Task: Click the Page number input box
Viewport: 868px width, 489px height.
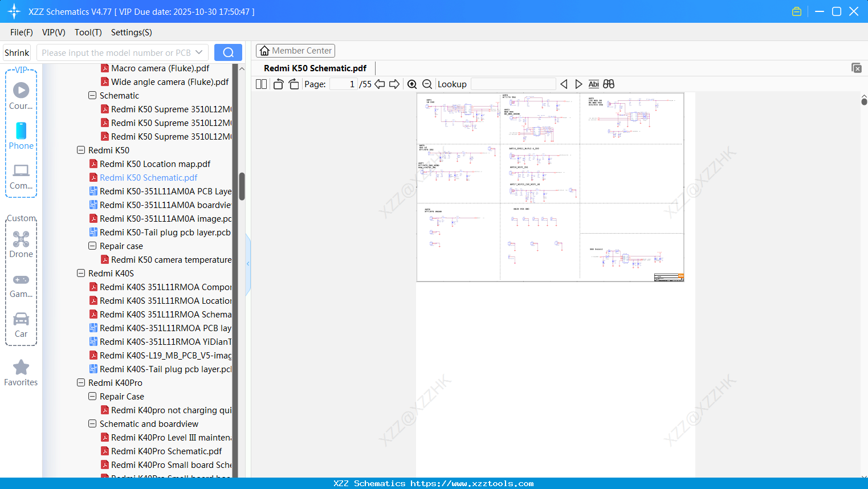Action: (343, 84)
